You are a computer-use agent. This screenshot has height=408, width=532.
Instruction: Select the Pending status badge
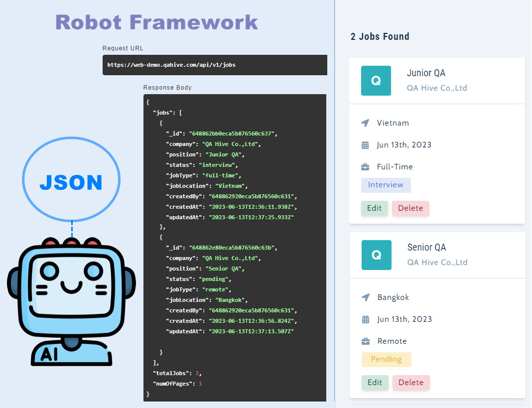pos(386,359)
